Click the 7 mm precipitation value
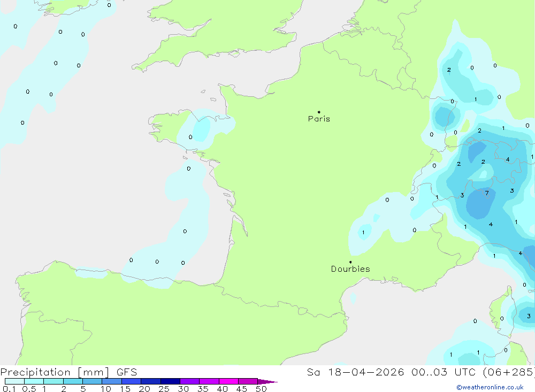The width and height of the screenshot is (535, 392). pos(487,193)
